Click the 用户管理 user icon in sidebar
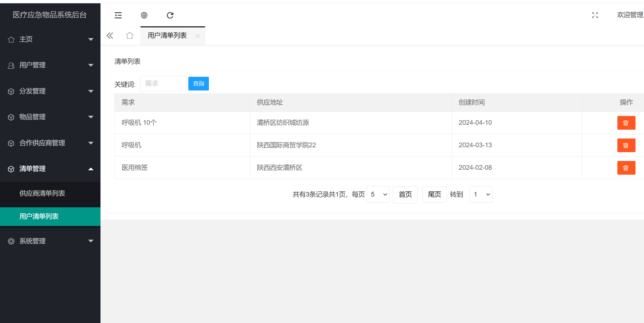Image resolution: width=644 pixels, height=323 pixels. (x=11, y=65)
